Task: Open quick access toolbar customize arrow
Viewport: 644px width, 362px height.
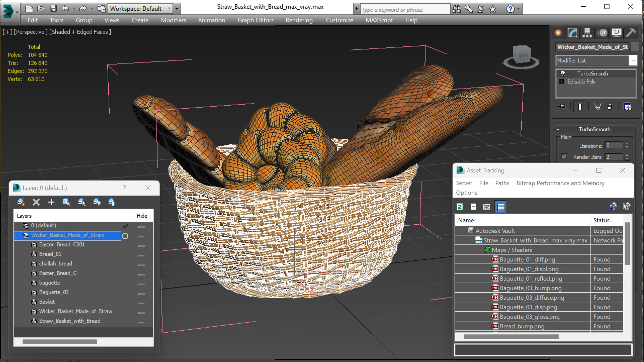Action: [x=177, y=8]
